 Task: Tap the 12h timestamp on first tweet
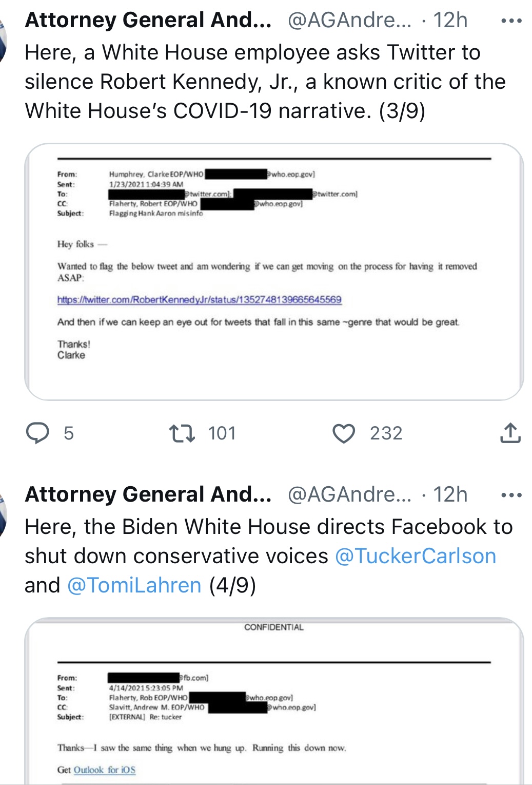[450, 20]
